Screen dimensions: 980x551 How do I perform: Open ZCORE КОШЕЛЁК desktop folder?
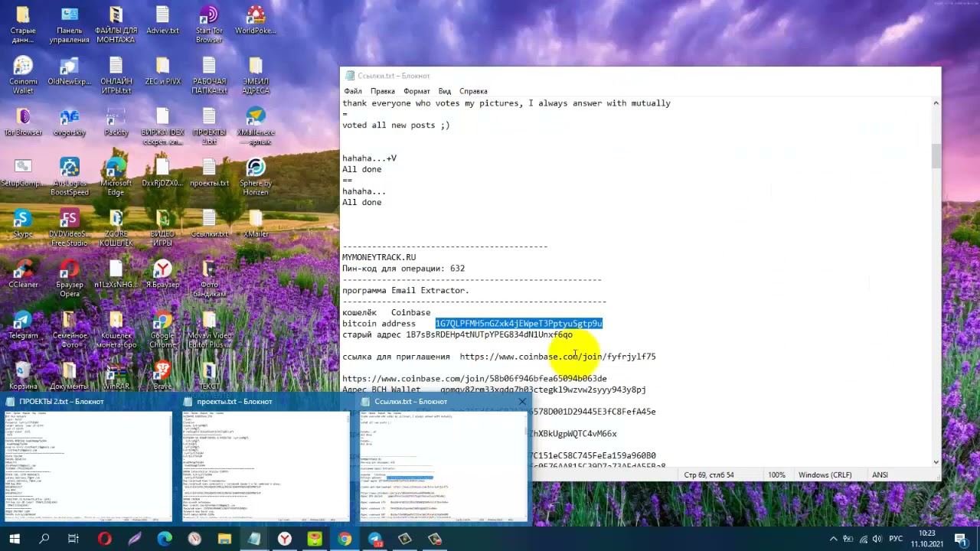(116, 227)
